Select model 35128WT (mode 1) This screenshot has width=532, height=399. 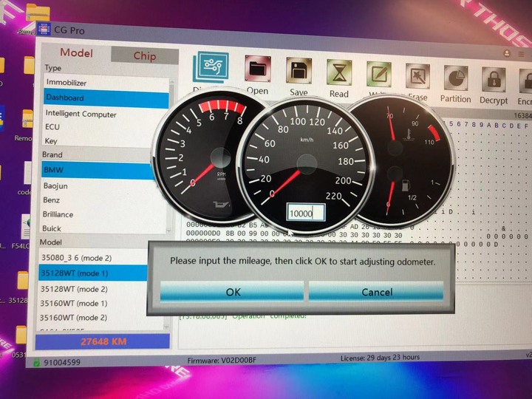point(93,273)
